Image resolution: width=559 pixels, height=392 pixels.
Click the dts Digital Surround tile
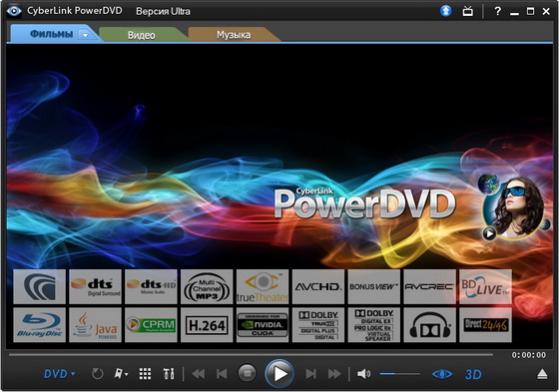coord(95,287)
